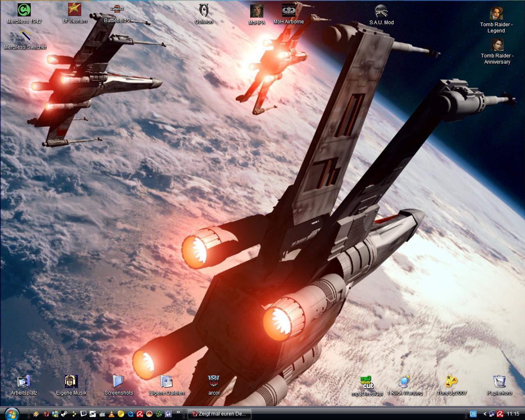Click the network connection tray icon
The height and width of the screenshot is (420, 525).
point(492,414)
